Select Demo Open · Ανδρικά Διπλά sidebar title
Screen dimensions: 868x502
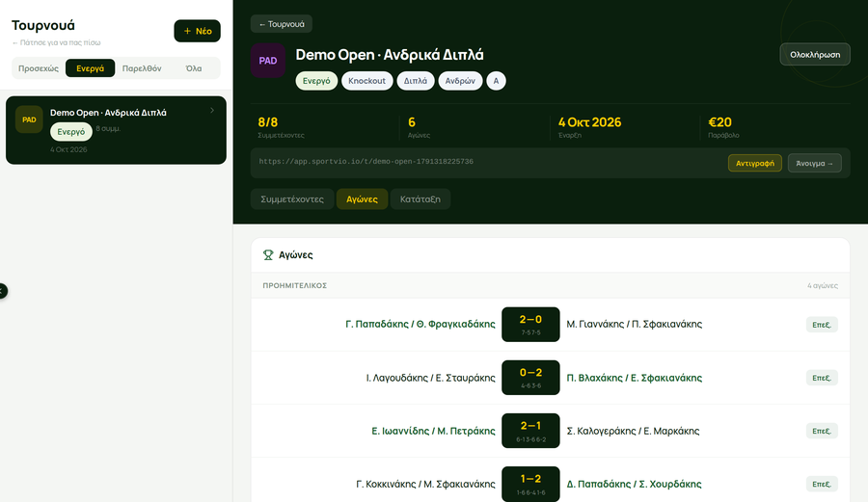pos(108,112)
